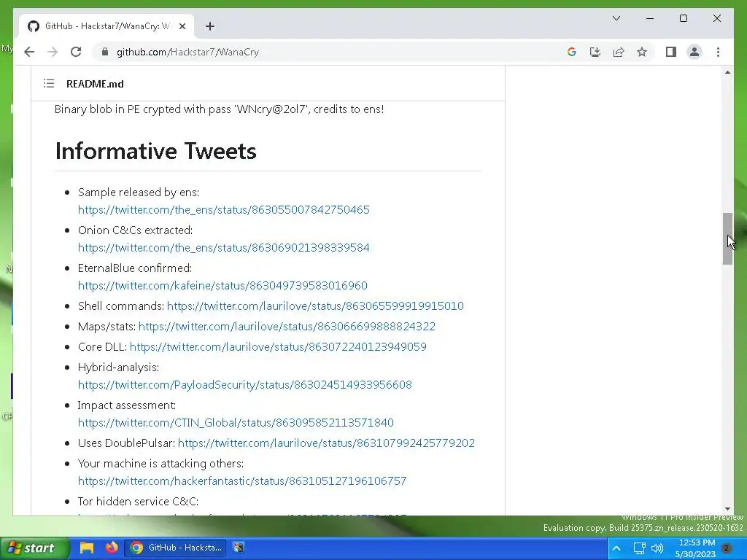Click 'Your machine is attacking others:' text

tap(160, 464)
